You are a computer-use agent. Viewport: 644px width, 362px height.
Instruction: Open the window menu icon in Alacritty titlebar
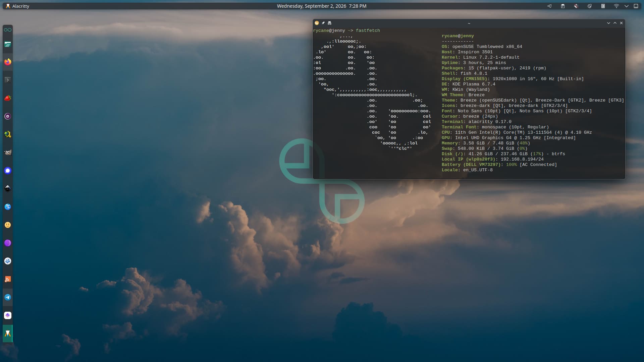(317, 23)
